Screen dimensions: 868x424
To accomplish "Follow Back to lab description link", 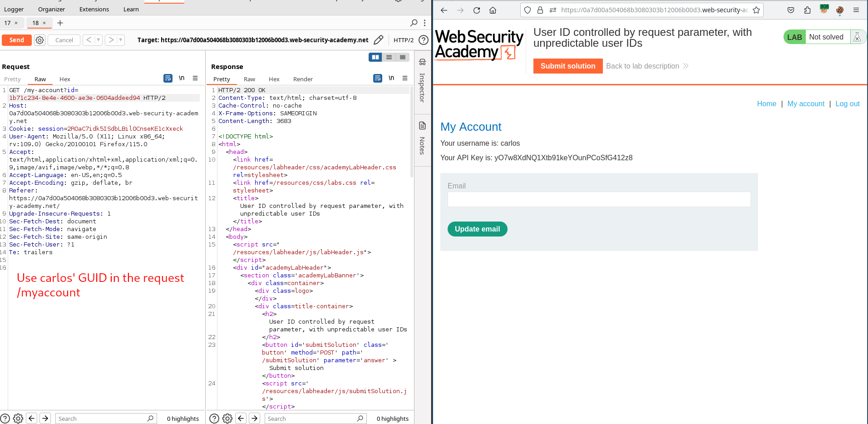I will [647, 66].
